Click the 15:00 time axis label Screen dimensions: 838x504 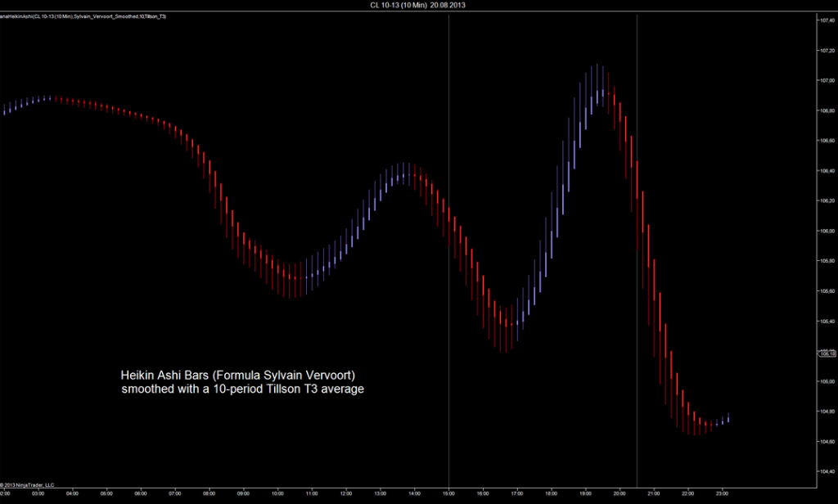pyautogui.click(x=448, y=493)
